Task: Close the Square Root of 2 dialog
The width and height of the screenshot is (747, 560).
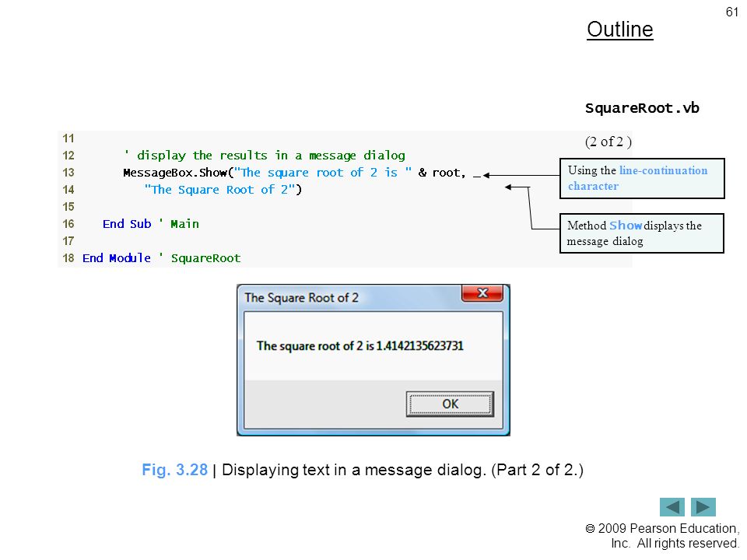Action: (x=482, y=293)
